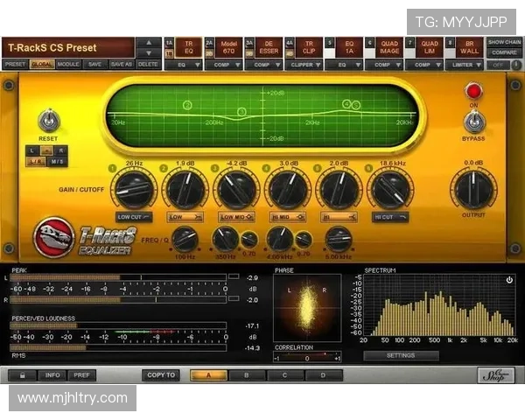This screenshot has width=525, height=420.
Task: Flip the Reset toggle switch
Action: tap(49, 121)
